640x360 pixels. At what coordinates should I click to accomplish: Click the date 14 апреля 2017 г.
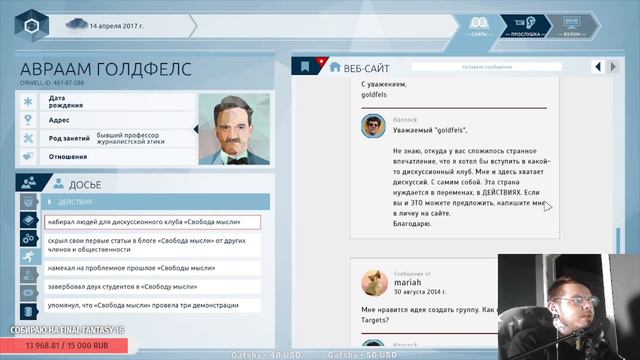(x=116, y=26)
